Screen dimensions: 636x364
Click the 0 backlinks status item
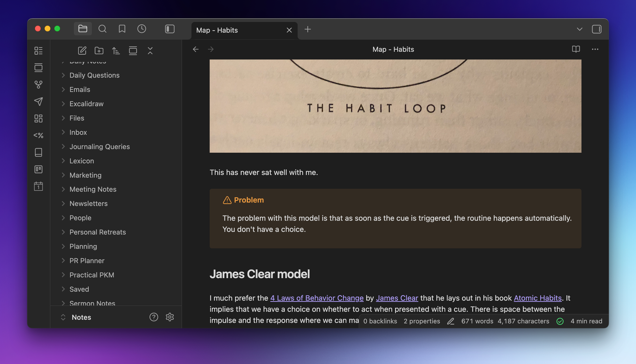point(380,321)
